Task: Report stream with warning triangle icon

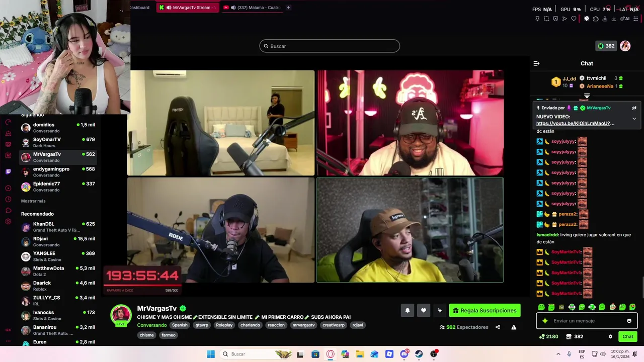Action: coord(514,327)
